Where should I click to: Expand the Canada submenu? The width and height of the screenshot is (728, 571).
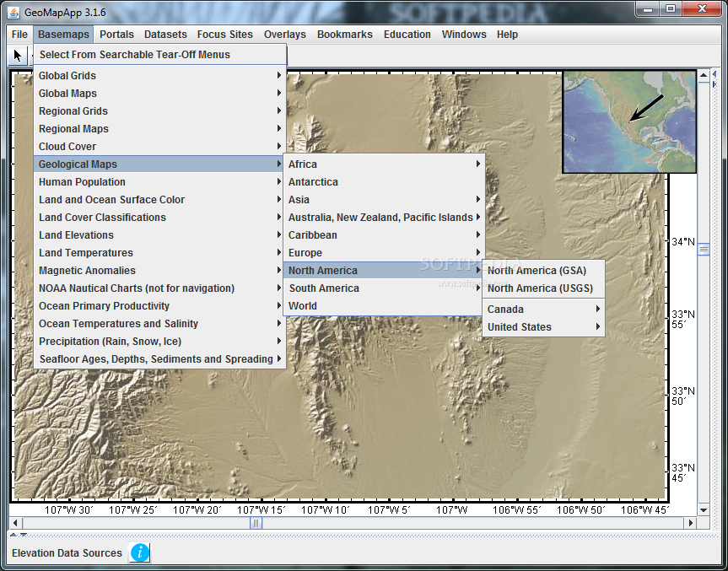(x=543, y=310)
